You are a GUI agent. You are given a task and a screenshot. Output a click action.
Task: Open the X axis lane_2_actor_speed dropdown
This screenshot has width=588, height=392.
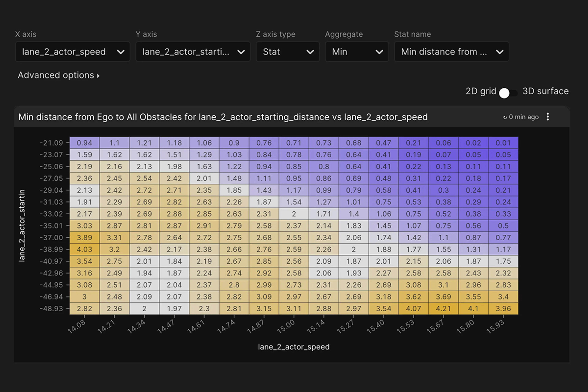72,52
